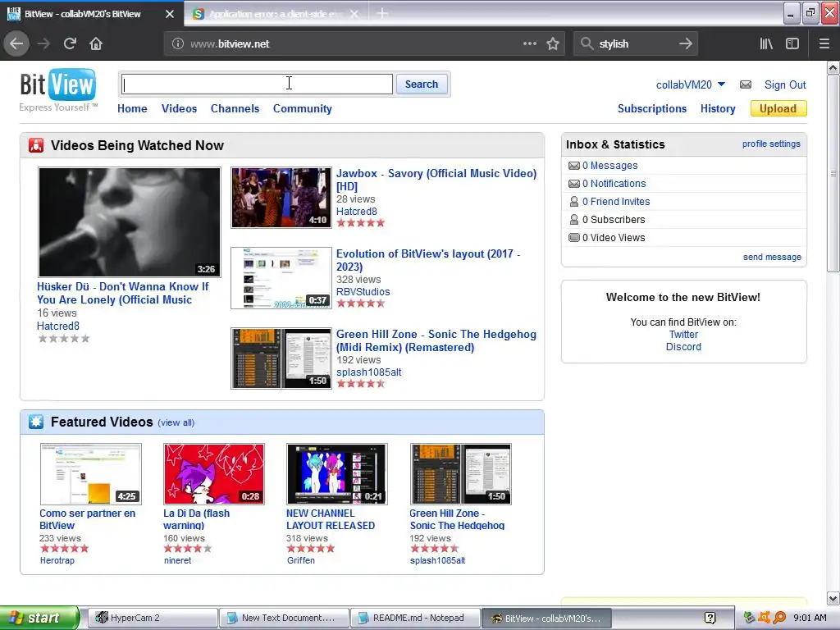Open the page actions three-dot menu
The height and width of the screenshot is (630, 840).
point(529,43)
